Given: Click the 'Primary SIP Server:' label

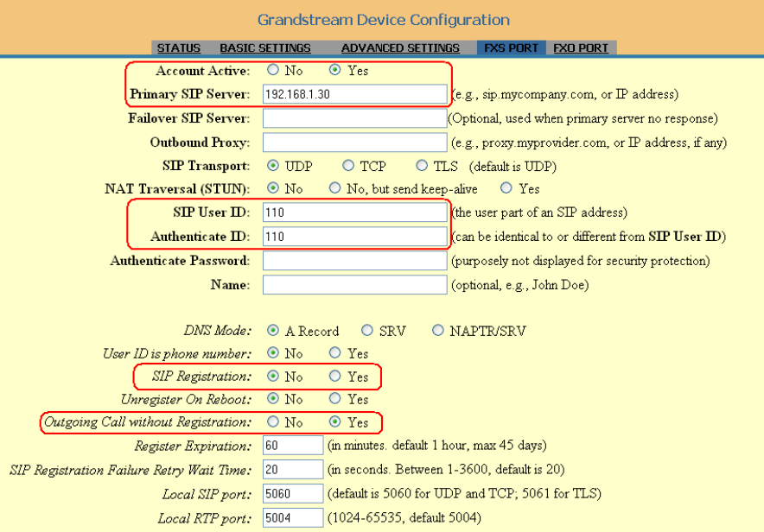Looking at the screenshot, I should (x=189, y=94).
